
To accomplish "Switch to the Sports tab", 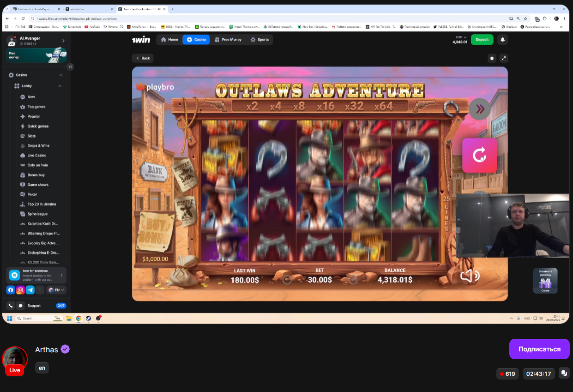I will (259, 40).
